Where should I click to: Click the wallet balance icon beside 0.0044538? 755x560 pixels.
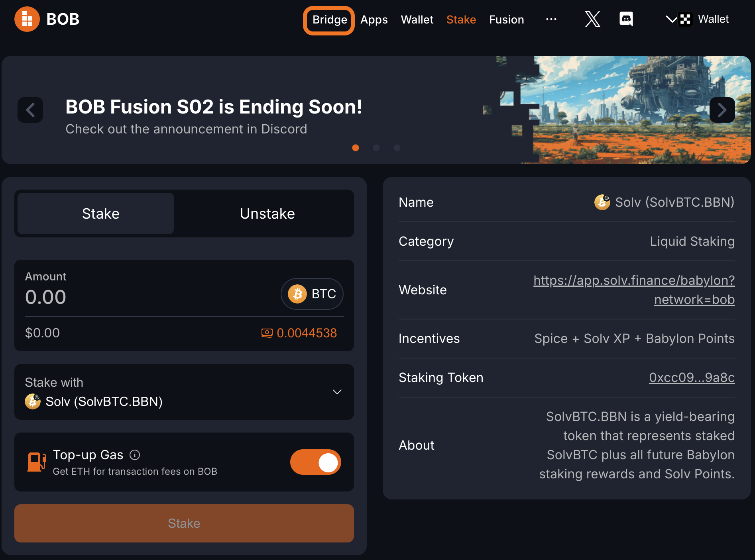point(267,333)
